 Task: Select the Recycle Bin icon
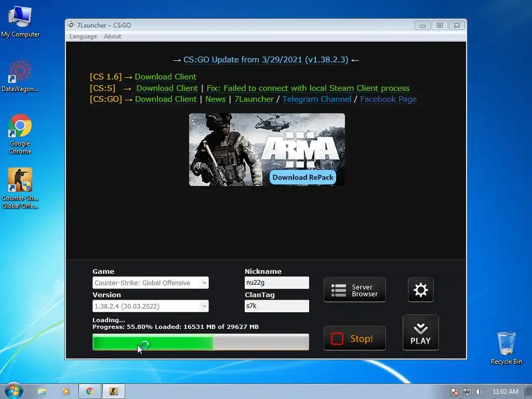[x=506, y=349]
